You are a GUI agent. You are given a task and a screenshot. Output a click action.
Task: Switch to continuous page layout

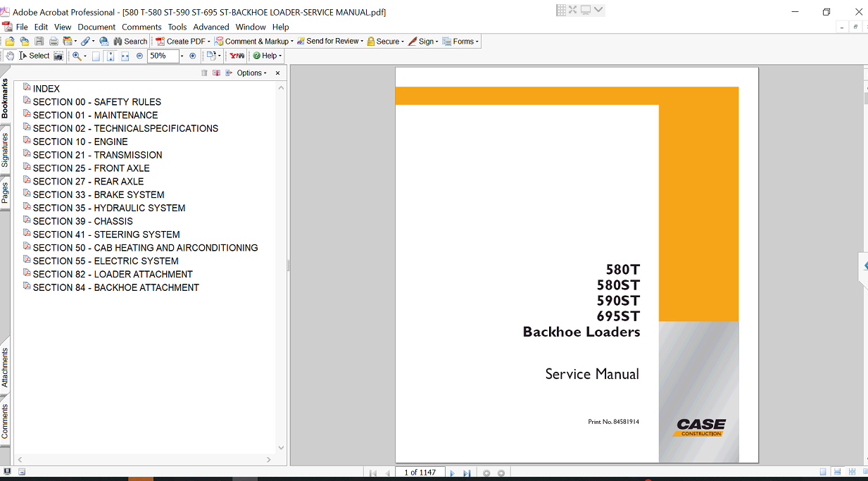point(837,472)
